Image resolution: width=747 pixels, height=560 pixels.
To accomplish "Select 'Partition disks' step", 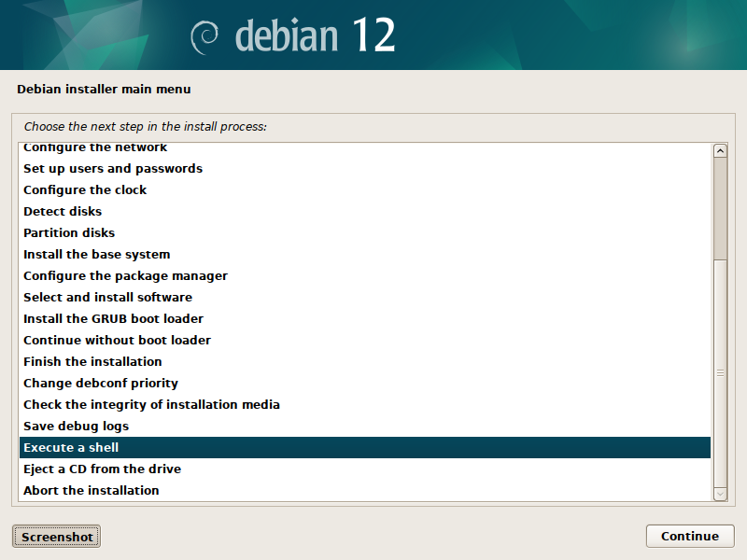I will 365,232.
